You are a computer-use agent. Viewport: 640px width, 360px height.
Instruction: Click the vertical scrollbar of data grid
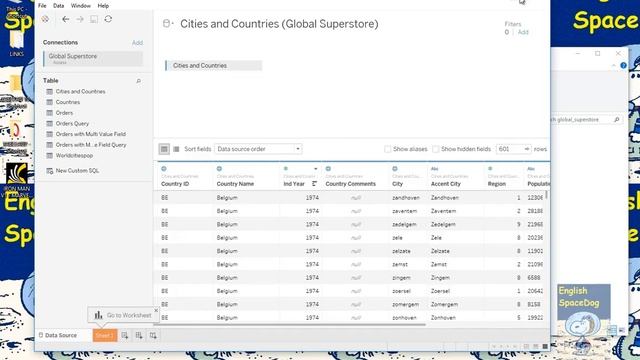(547, 195)
